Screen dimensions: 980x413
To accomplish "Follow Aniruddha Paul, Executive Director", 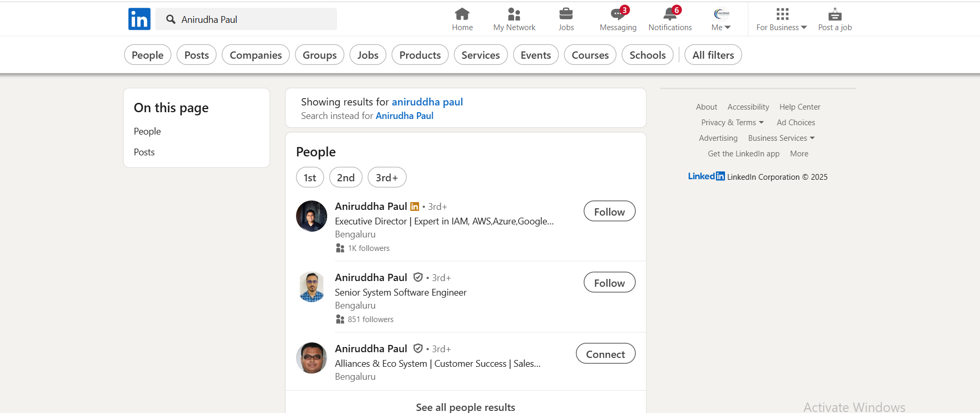I will tap(609, 211).
